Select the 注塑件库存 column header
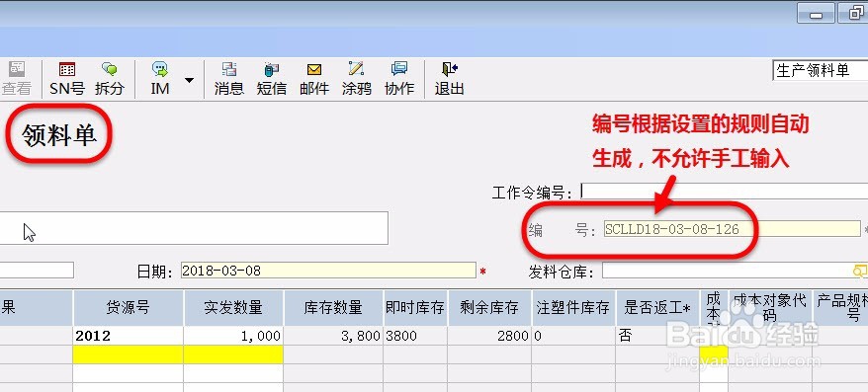The width and height of the screenshot is (868, 392). pyautogui.click(x=573, y=308)
